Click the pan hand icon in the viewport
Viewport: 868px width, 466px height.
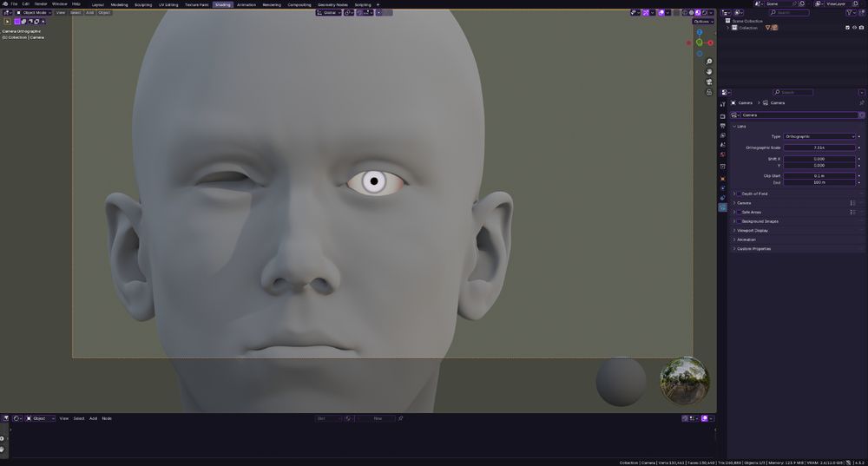(x=709, y=71)
